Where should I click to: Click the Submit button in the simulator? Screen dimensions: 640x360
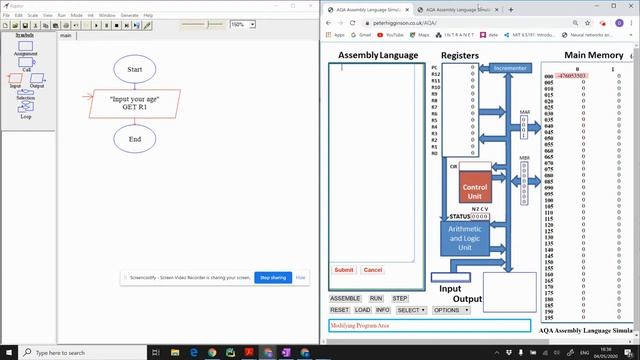[x=344, y=270]
